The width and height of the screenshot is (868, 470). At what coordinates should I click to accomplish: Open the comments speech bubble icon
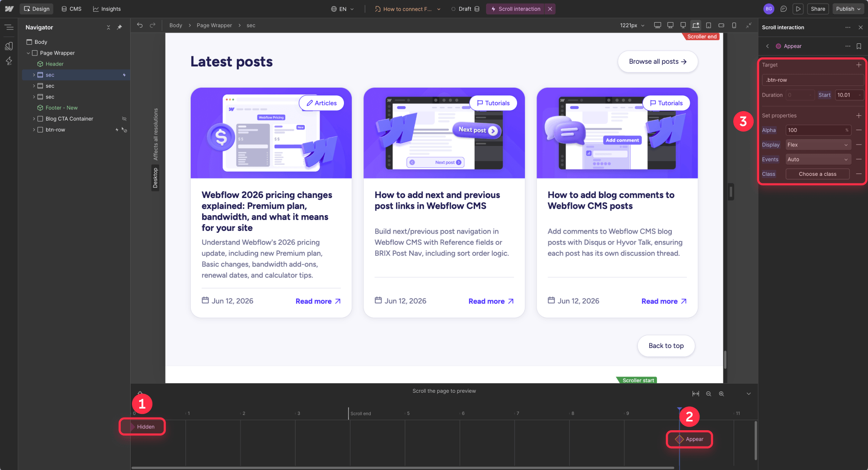point(783,9)
